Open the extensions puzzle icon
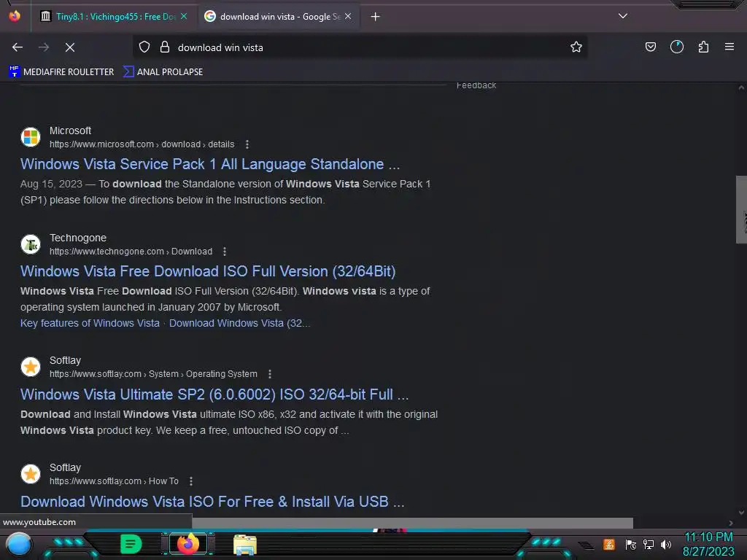 tap(703, 47)
